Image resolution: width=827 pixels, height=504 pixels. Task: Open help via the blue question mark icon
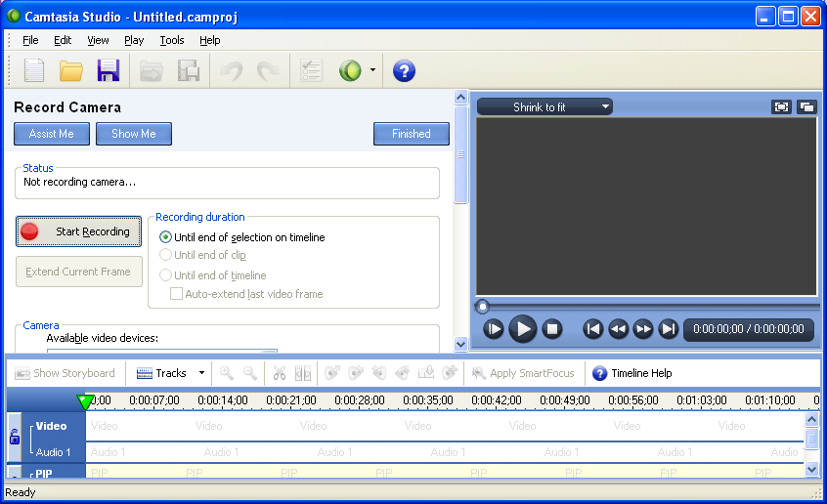[x=404, y=70]
